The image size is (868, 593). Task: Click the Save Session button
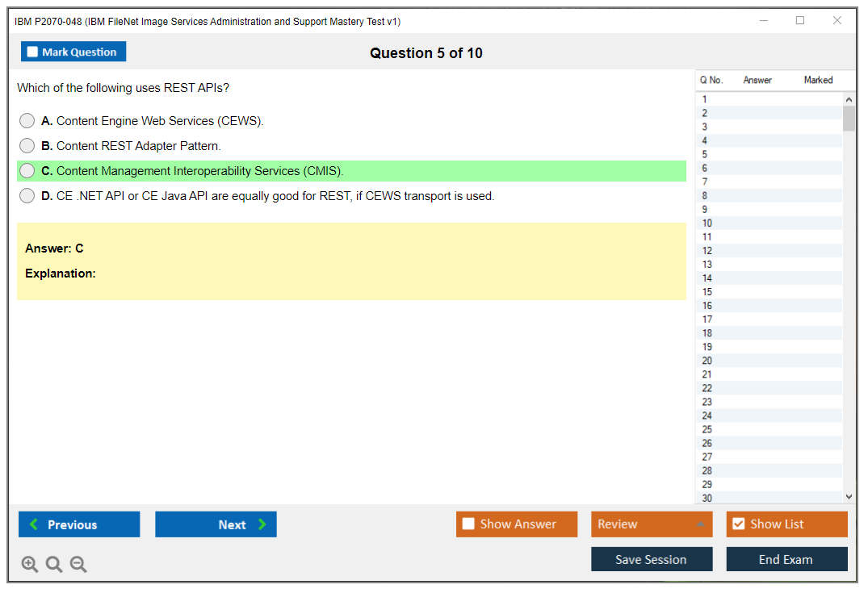[652, 559]
